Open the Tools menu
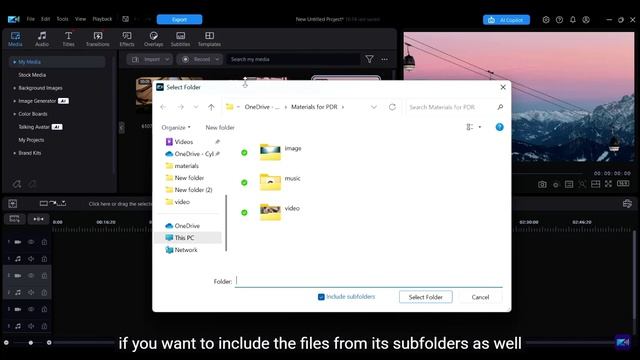Image resolution: width=640 pixels, height=360 pixels. pyautogui.click(x=62, y=19)
